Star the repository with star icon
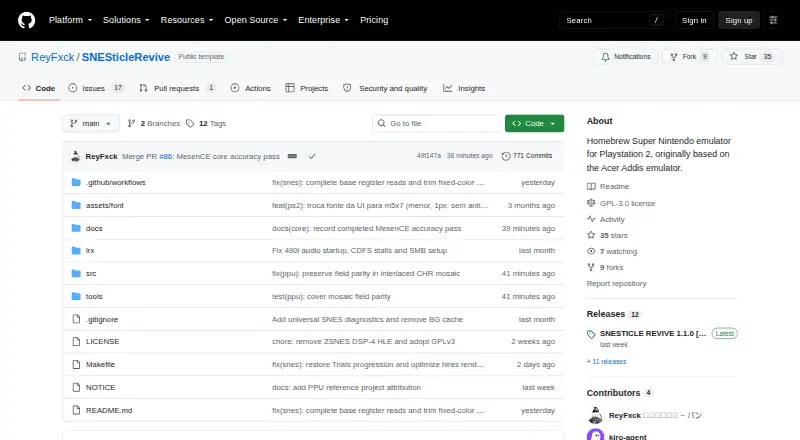Viewport: 800px width, 440px height. [734, 57]
